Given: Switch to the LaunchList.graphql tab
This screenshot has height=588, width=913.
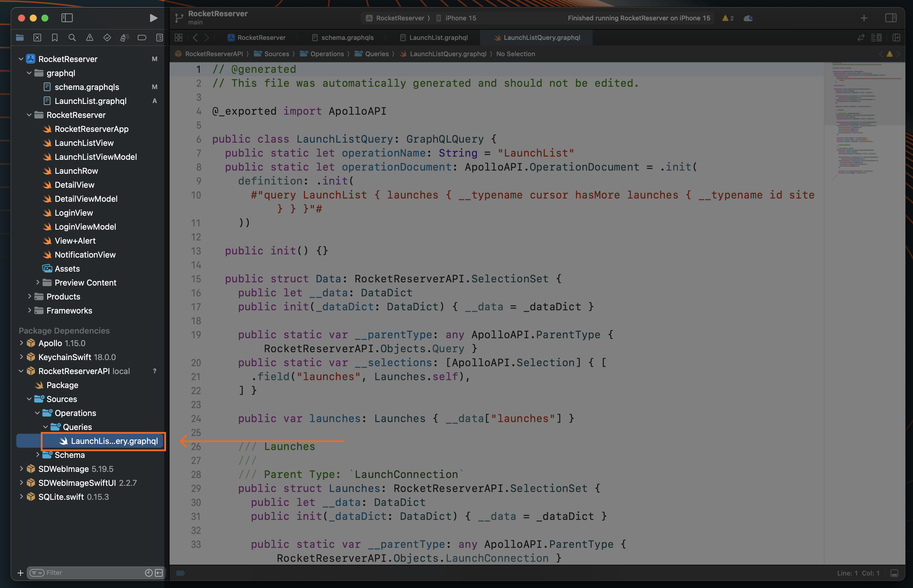Looking at the screenshot, I should click(438, 38).
